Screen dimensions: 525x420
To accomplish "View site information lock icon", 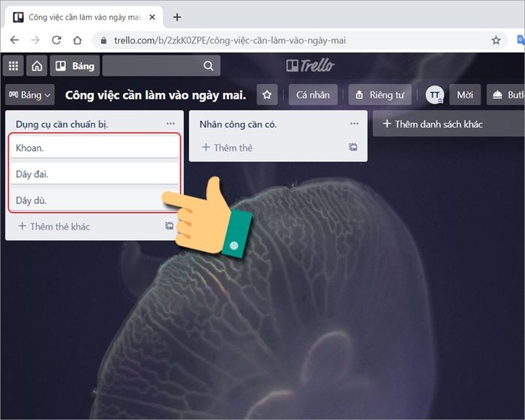I will tap(103, 40).
